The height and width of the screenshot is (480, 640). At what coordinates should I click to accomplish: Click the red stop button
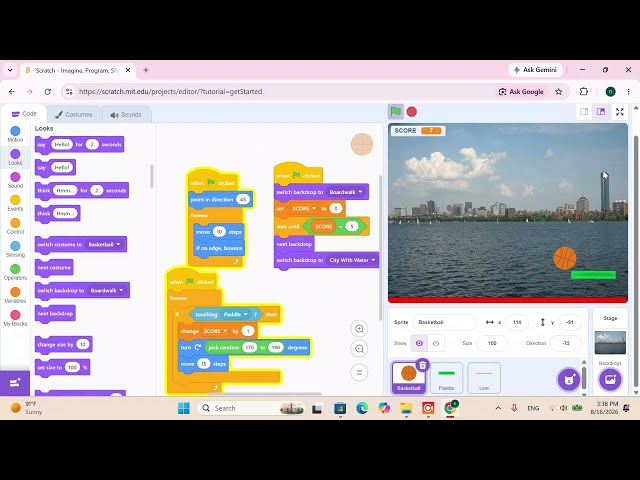click(x=412, y=111)
